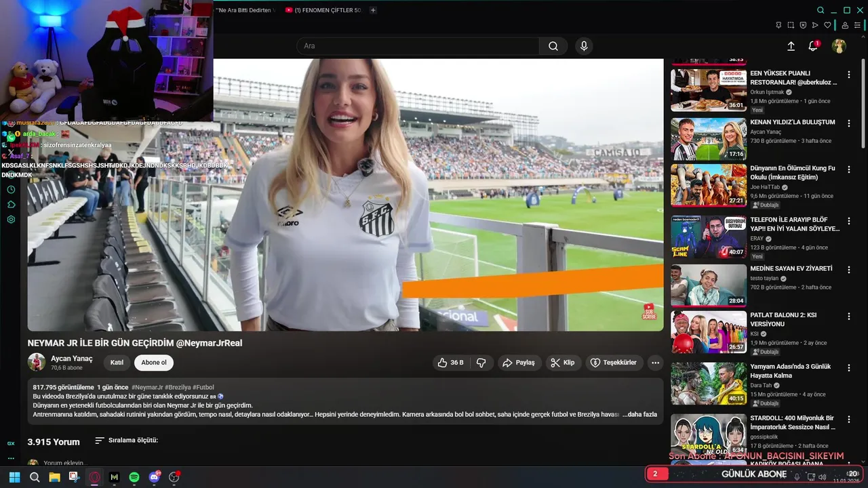Click the #NeymarJr hashtag link
Viewport: 868px width, 488px height.
coord(147,387)
